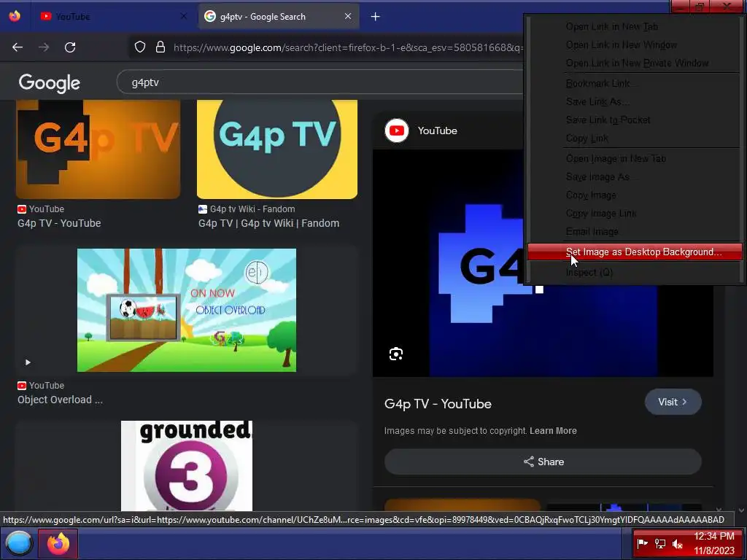Click the Visit button
The height and width of the screenshot is (560, 747).
[x=673, y=402]
